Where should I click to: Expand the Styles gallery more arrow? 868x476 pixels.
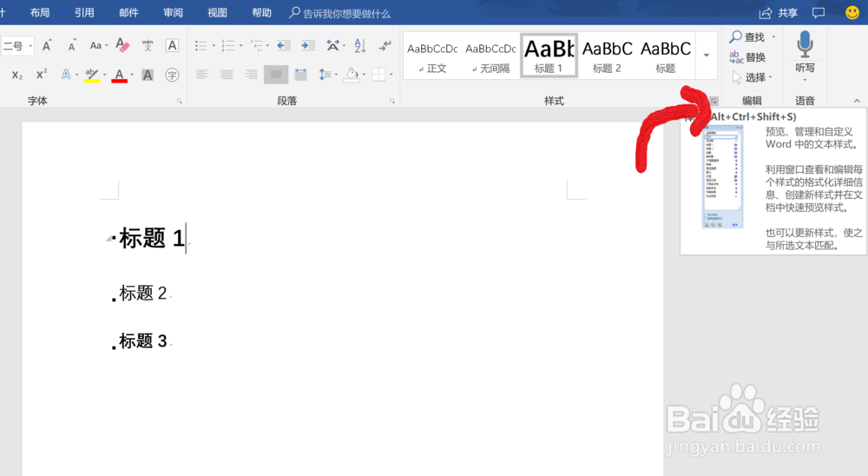[x=707, y=56]
